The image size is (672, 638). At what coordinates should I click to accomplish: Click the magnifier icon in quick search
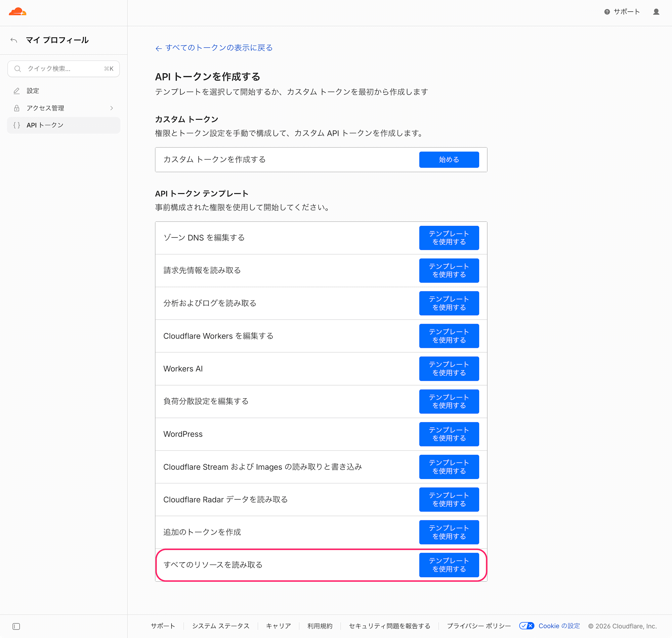pos(18,69)
